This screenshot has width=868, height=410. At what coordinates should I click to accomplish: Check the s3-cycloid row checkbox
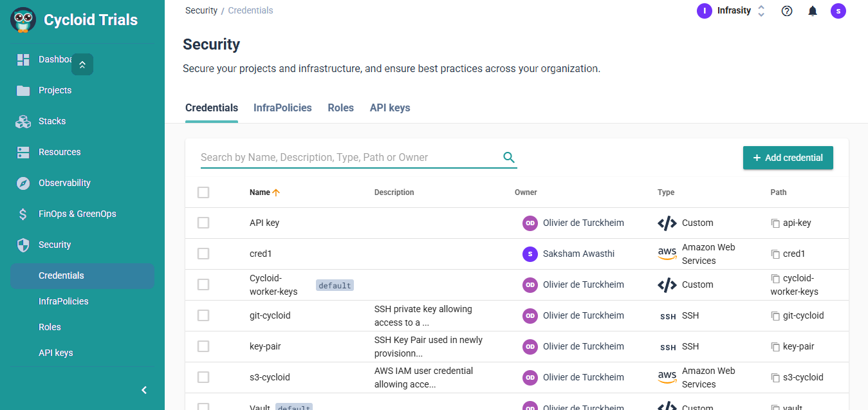pos(203,377)
